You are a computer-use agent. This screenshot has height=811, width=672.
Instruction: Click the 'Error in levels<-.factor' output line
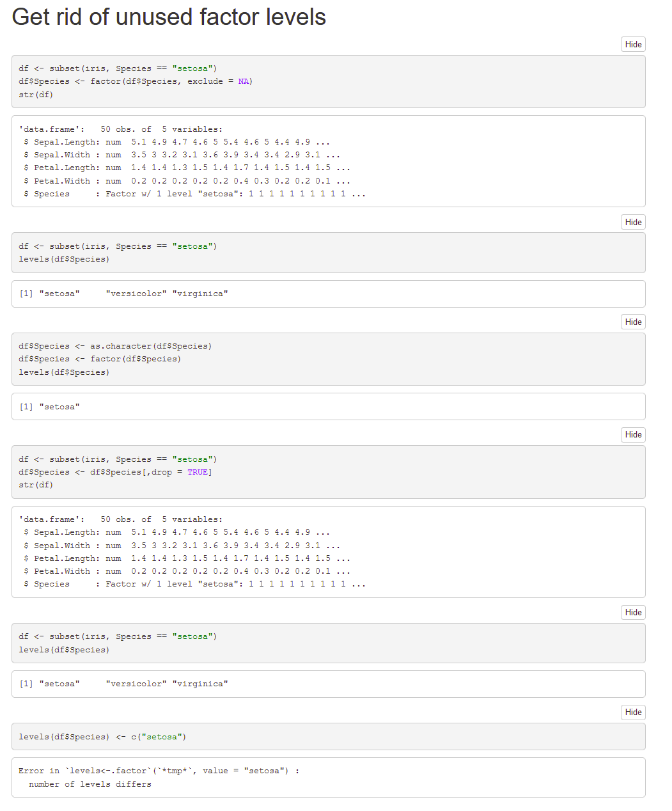[159, 771]
